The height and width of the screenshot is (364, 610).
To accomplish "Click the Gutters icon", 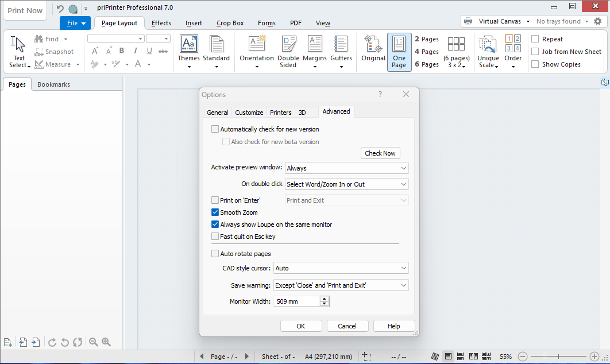I will [x=341, y=45].
